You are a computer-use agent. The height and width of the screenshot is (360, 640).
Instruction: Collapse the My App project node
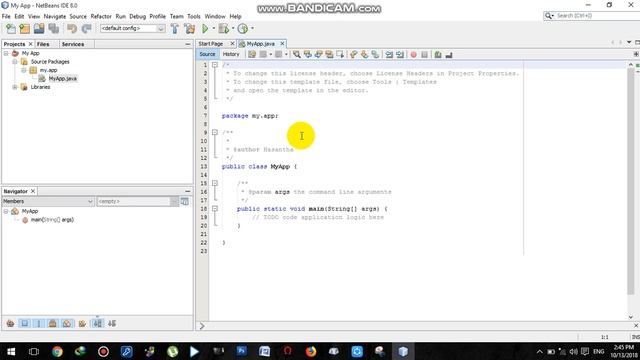(6, 53)
